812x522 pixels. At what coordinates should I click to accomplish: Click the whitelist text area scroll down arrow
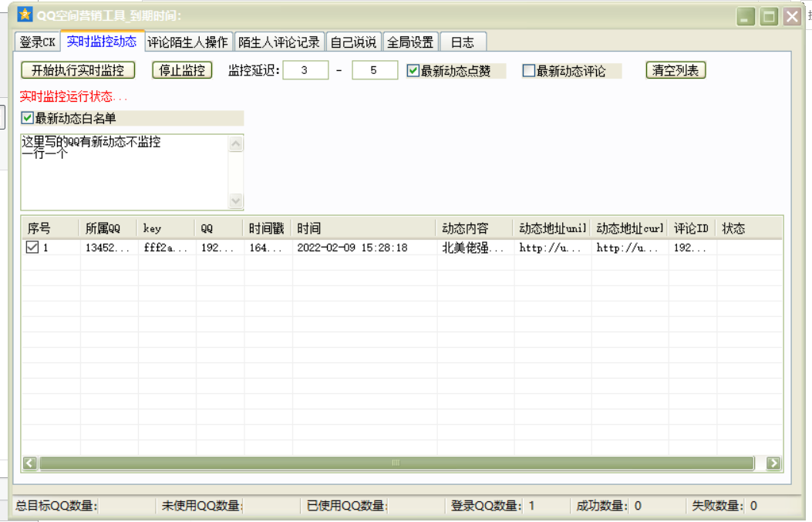pos(236,200)
